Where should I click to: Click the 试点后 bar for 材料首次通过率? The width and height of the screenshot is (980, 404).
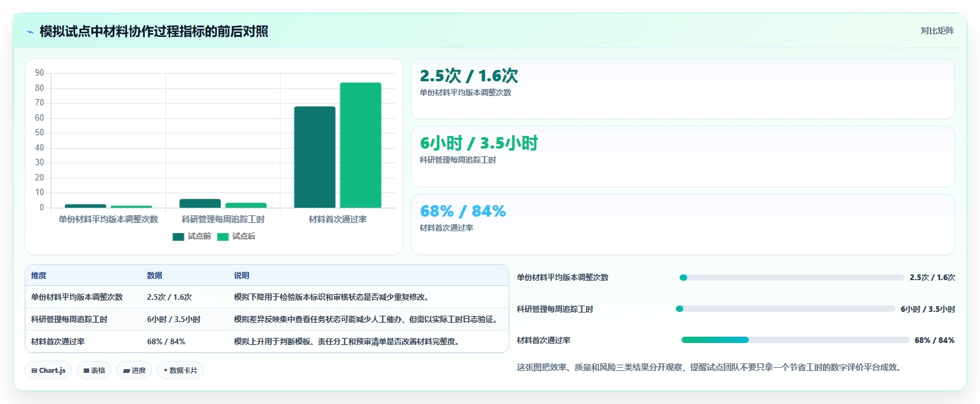tap(360, 145)
